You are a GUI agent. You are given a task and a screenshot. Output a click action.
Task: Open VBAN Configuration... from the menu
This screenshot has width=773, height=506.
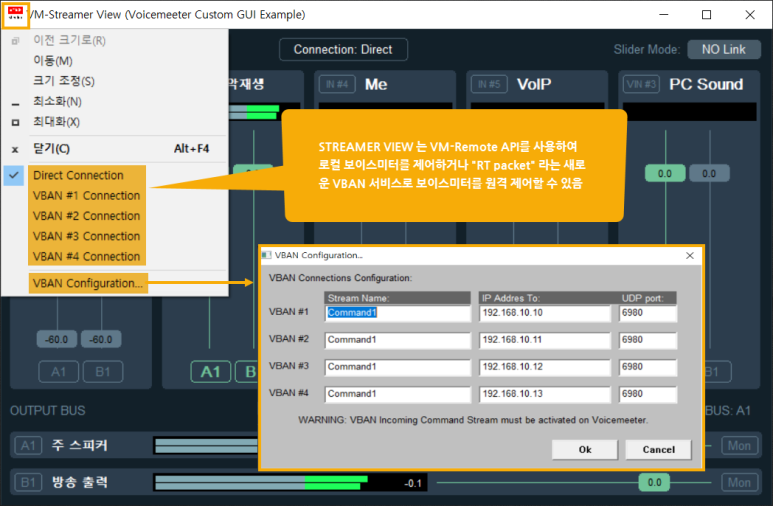tap(88, 284)
